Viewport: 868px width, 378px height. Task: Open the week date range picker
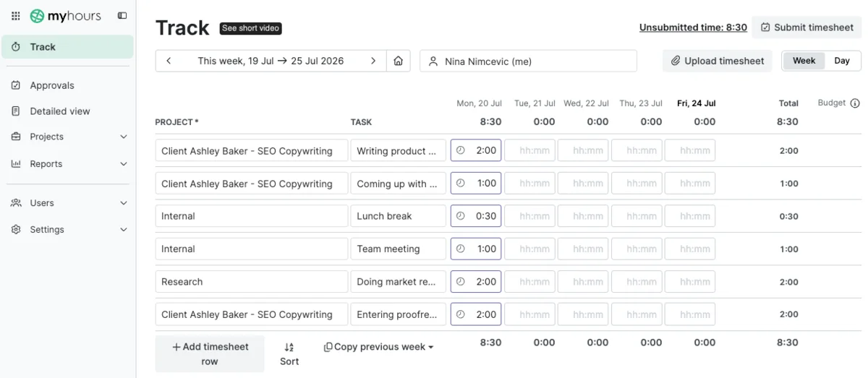tap(271, 61)
